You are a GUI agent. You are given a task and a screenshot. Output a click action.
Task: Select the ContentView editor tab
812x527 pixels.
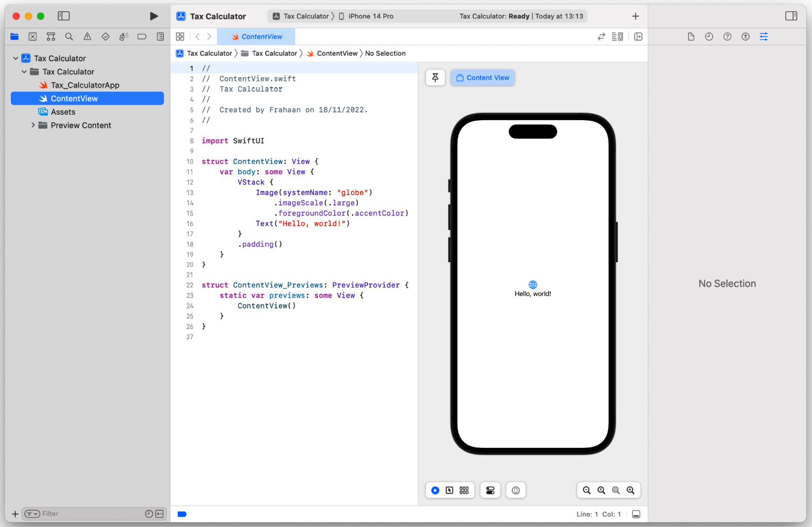click(256, 36)
